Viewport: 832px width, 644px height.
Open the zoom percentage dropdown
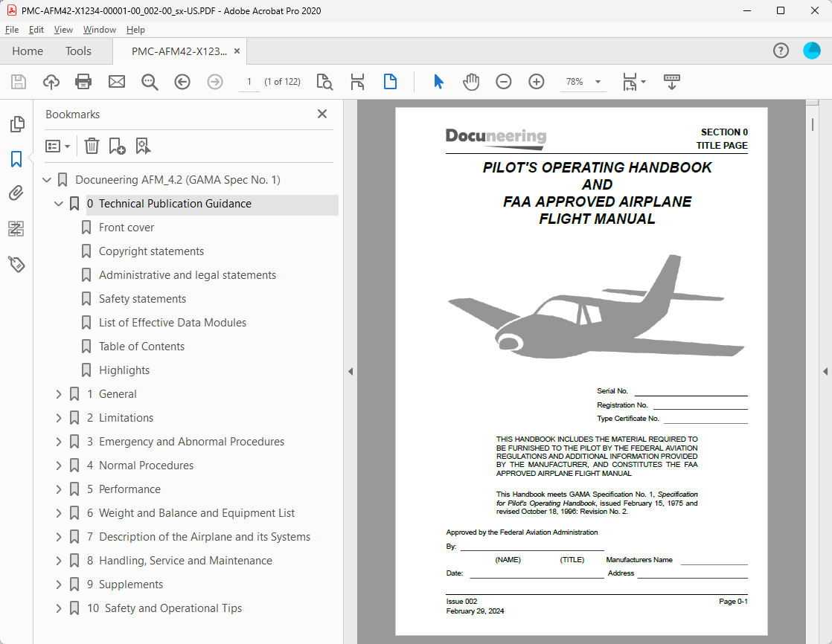[598, 82]
